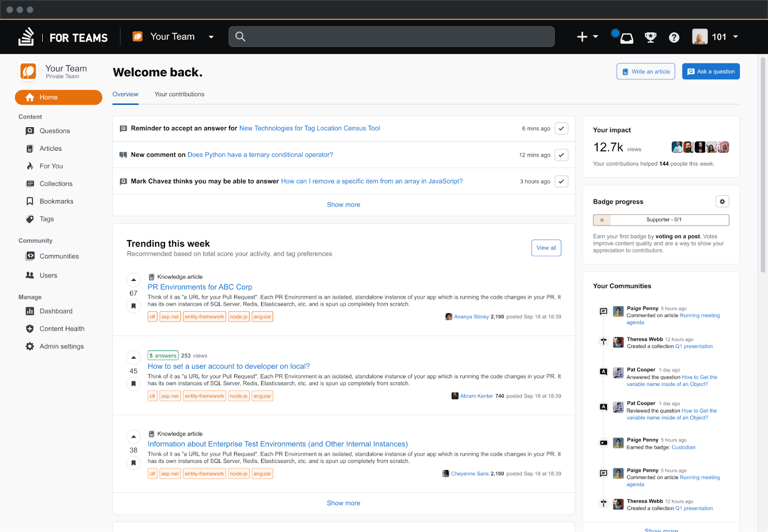
Task: Check off Mark Chavez's suggestion notification
Action: (561, 181)
